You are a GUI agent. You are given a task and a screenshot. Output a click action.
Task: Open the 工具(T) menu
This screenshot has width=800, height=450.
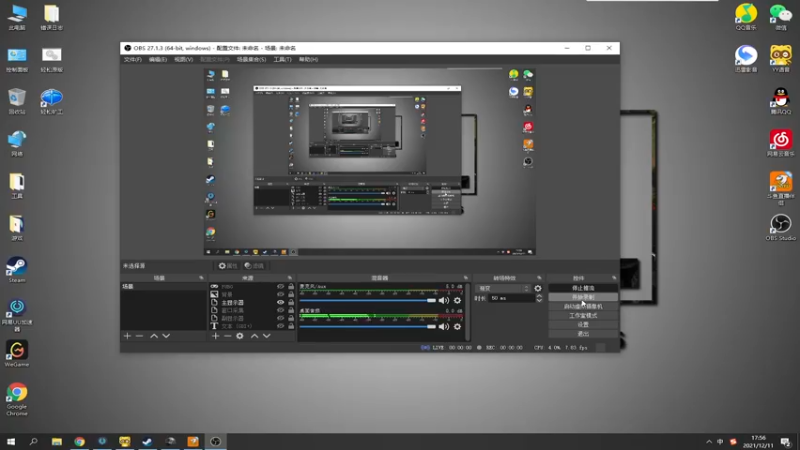click(x=282, y=60)
